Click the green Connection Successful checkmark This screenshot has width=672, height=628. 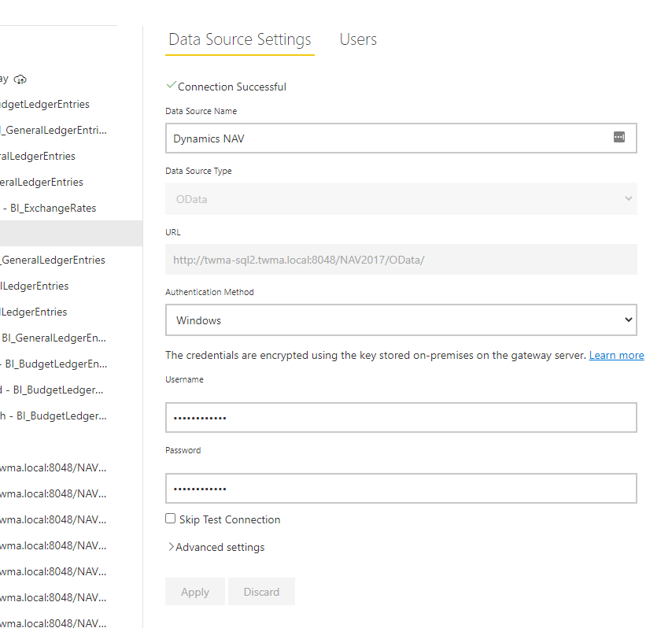(x=170, y=87)
